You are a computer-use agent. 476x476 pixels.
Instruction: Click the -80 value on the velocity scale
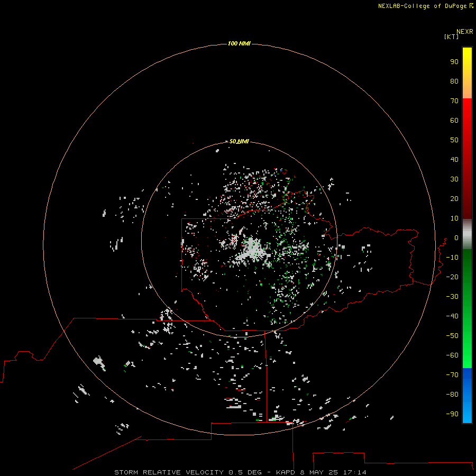pyautogui.click(x=452, y=395)
